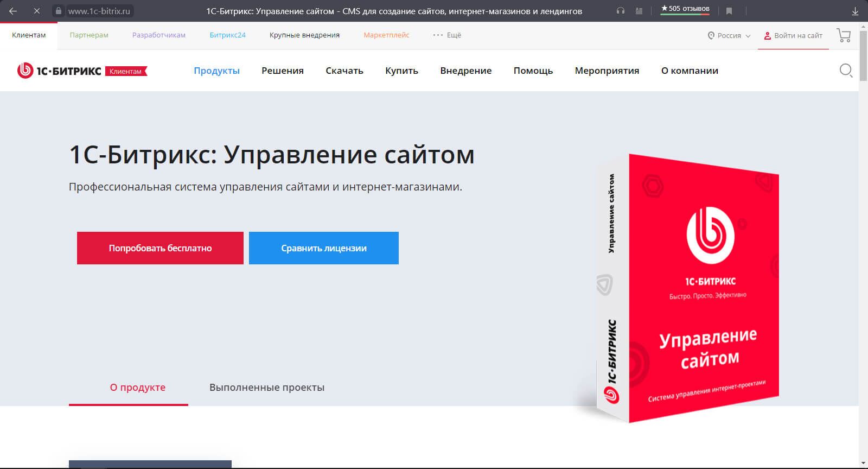Switch to О продукте tab

click(138, 388)
